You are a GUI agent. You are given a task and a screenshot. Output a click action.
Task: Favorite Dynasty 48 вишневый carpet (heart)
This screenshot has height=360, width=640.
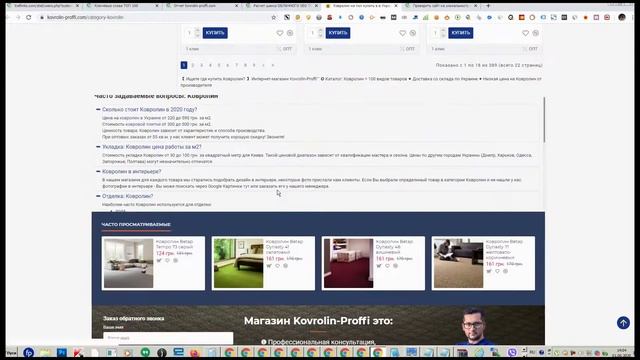[387, 266]
